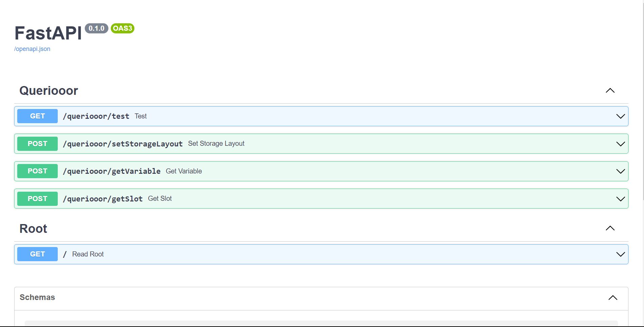
Task: Click the 'Read Root' summary text
Action: click(x=88, y=254)
